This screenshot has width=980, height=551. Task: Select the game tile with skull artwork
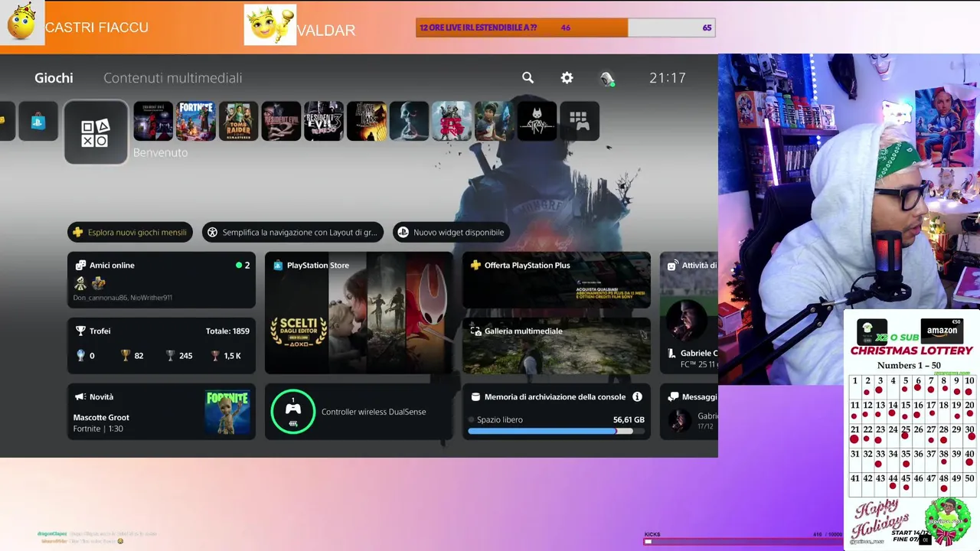tap(409, 122)
